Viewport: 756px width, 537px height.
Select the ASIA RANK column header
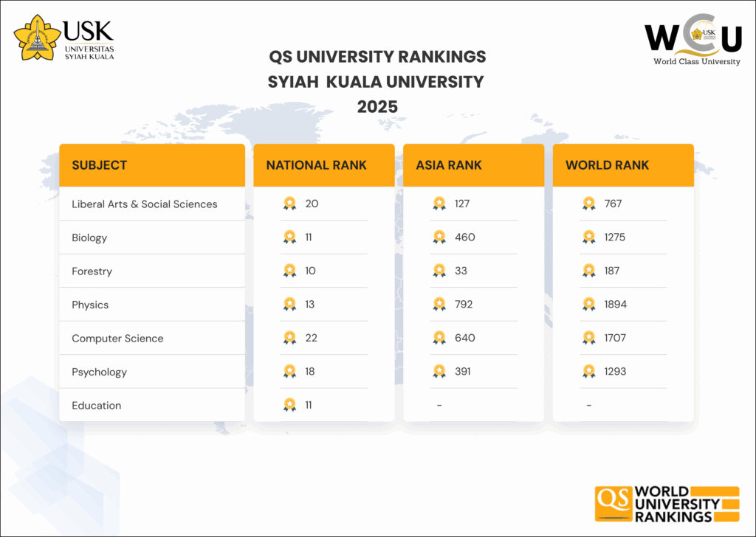[x=473, y=165]
